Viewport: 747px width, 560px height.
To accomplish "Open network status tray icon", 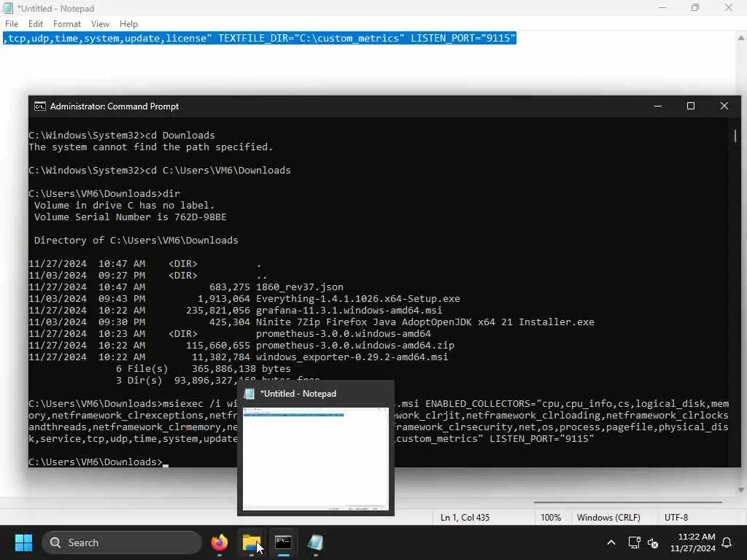I will (x=634, y=542).
